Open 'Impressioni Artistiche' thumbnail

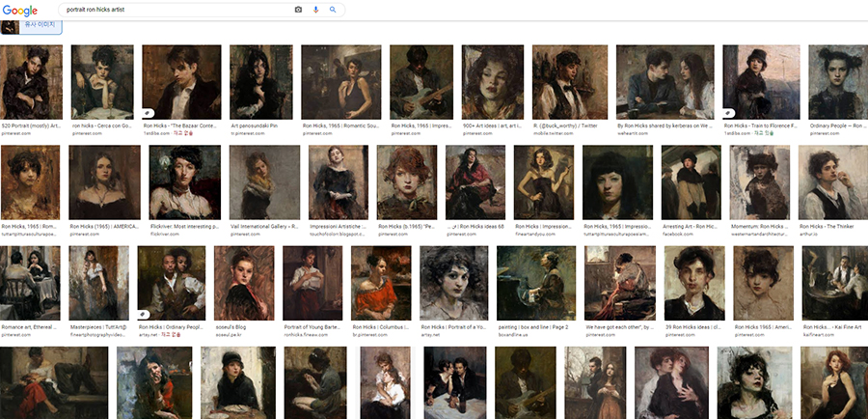pos(339,182)
